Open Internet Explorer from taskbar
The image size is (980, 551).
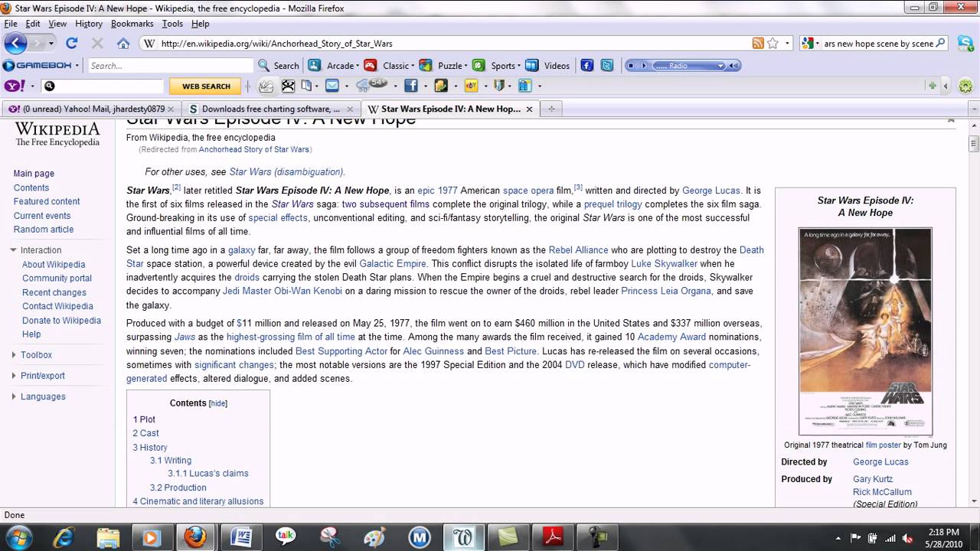(x=64, y=537)
